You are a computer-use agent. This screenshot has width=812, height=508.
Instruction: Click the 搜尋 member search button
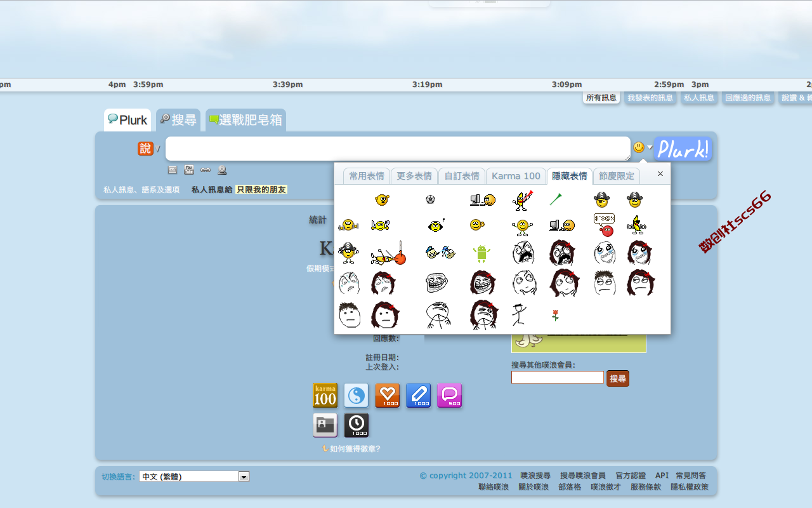tap(618, 378)
